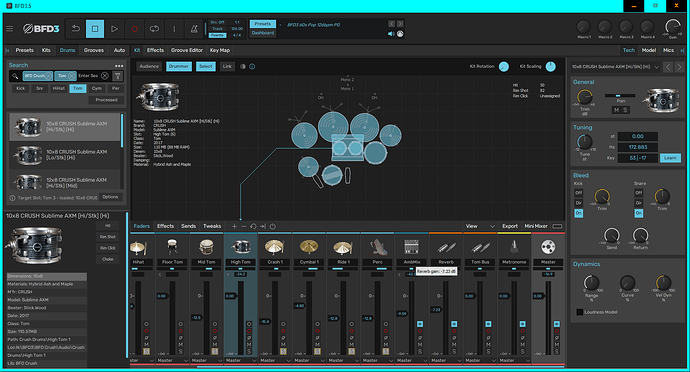The height and width of the screenshot is (372, 690).
Task: Switch to the Grooves tab
Action: 94,50
